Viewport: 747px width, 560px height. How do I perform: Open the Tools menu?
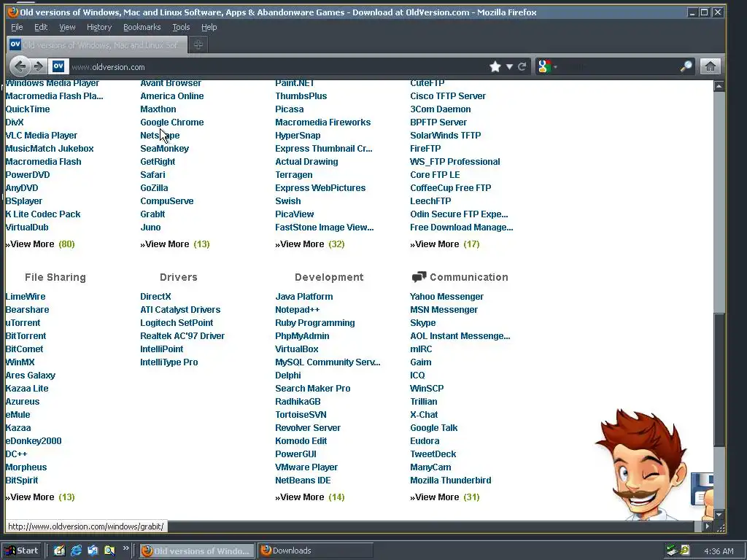pyautogui.click(x=181, y=27)
